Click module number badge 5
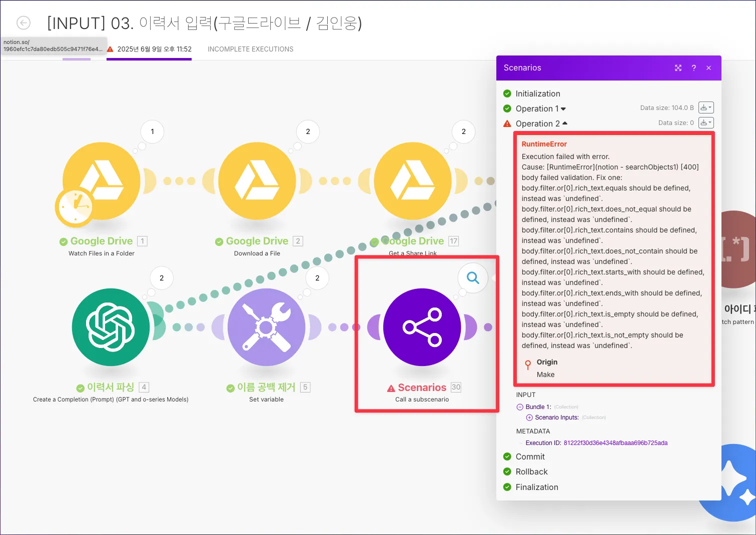The image size is (756, 535). 305,387
